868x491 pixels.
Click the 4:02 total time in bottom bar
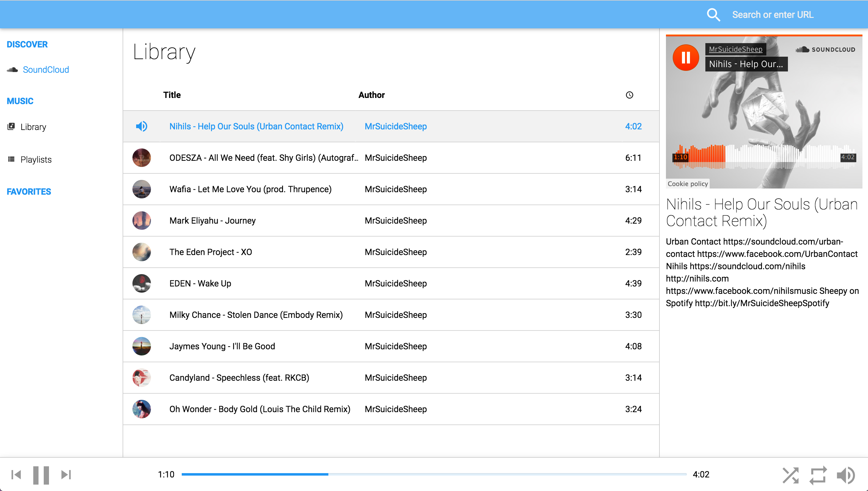[x=701, y=474]
